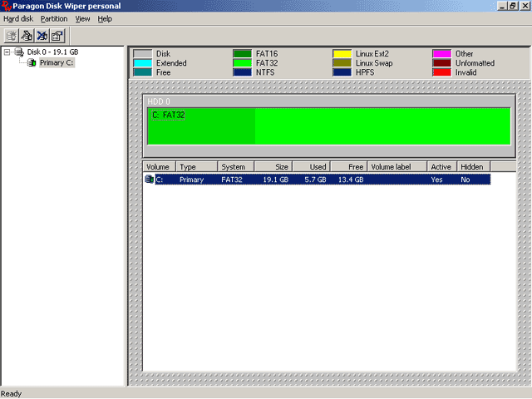532x399 pixels.
Task: Sort by the System column header
Action: tap(236, 167)
